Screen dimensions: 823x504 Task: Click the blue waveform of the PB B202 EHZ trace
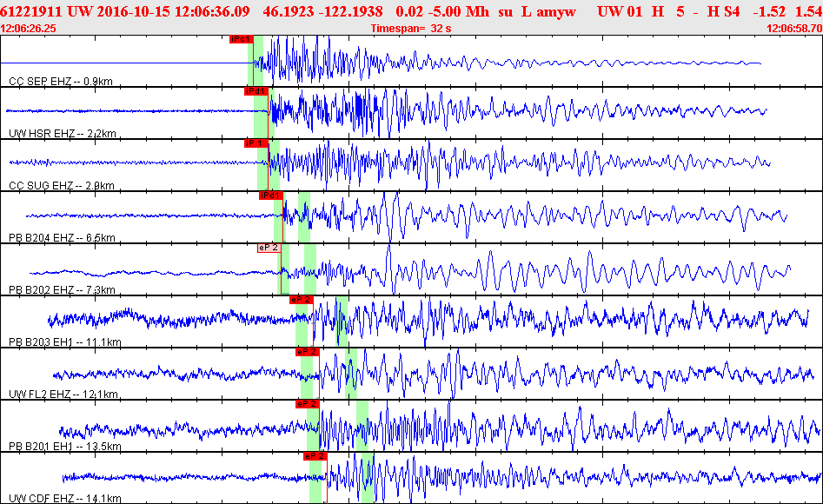click(409, 271)
